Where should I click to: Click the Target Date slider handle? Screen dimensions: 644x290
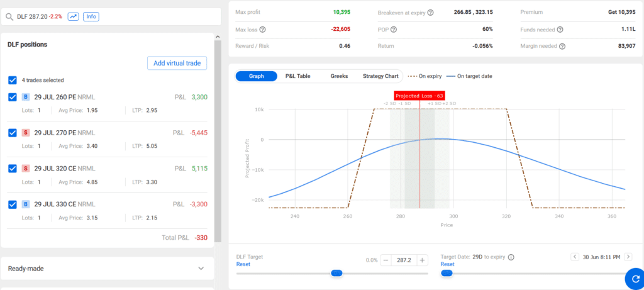[447, 273]
